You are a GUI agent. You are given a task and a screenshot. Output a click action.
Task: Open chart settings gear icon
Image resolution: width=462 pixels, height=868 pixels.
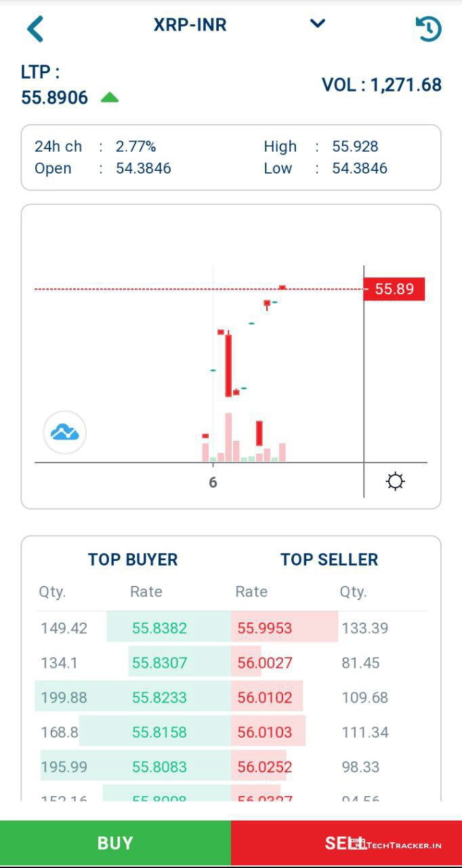coord(395,481)
